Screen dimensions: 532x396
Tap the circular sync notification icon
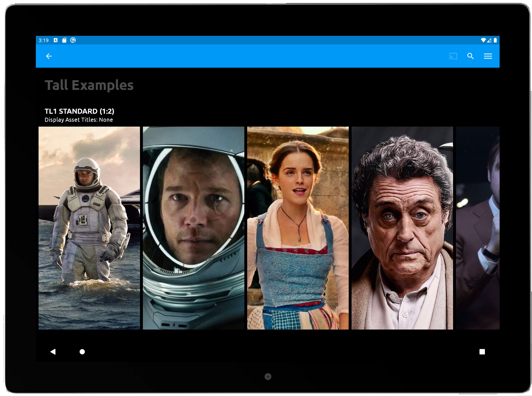pos(73,40)
